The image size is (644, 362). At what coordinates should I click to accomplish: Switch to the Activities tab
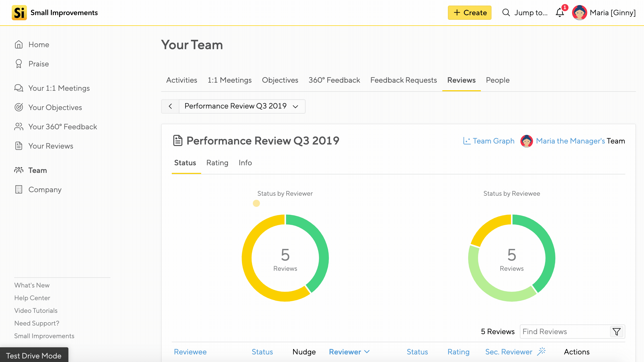[182, 80]
